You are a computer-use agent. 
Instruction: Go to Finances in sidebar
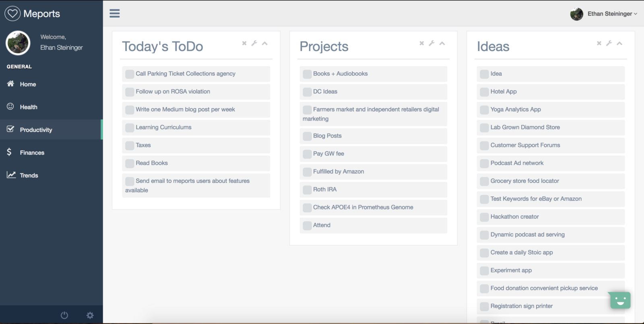coord(32,153)
